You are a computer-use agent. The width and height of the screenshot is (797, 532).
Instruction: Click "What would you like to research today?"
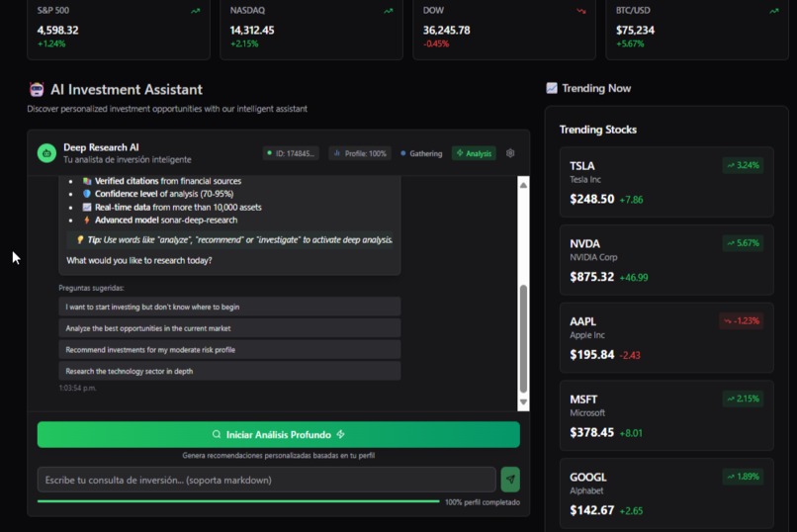[138, 260]
